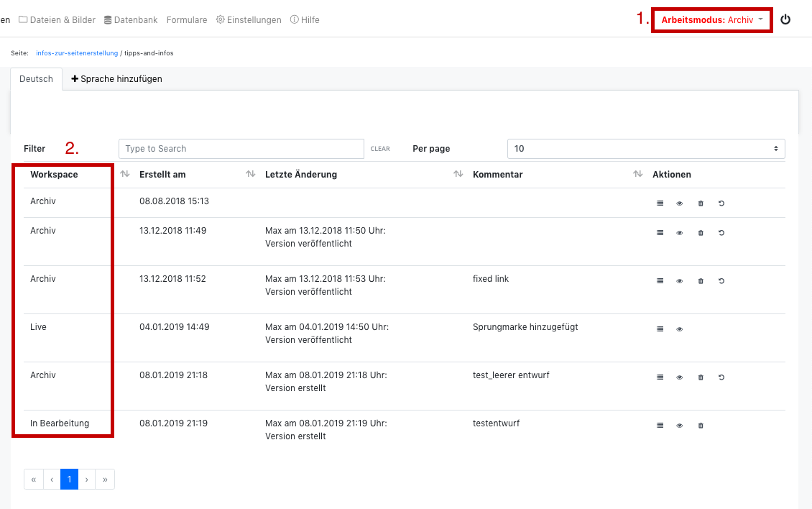The height and width of the screenshot is (509, 812).
Task: Open the Datenbank menu
Action: click(131, 19)
